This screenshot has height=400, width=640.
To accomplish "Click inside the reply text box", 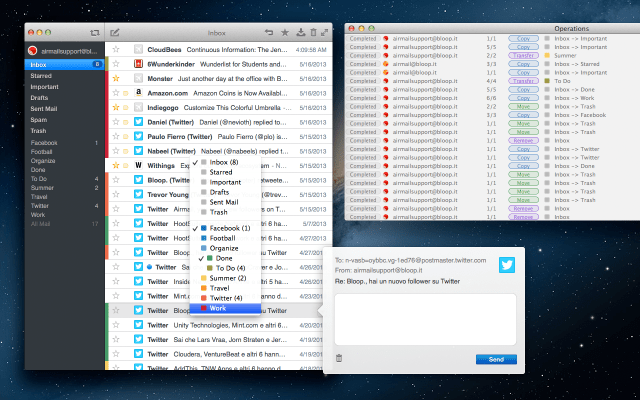I will (x=425, y=320).
